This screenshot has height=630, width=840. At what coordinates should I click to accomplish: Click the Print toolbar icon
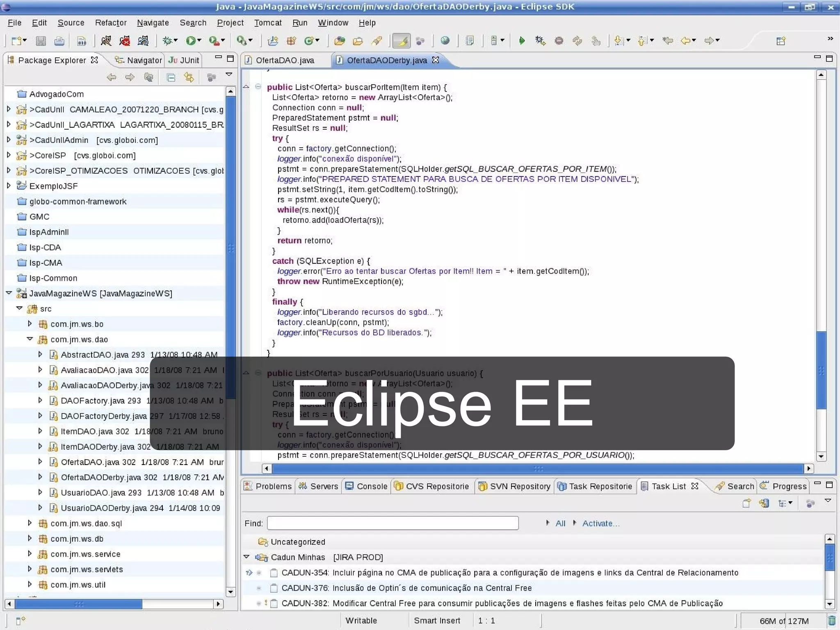(x=59, y=41)
